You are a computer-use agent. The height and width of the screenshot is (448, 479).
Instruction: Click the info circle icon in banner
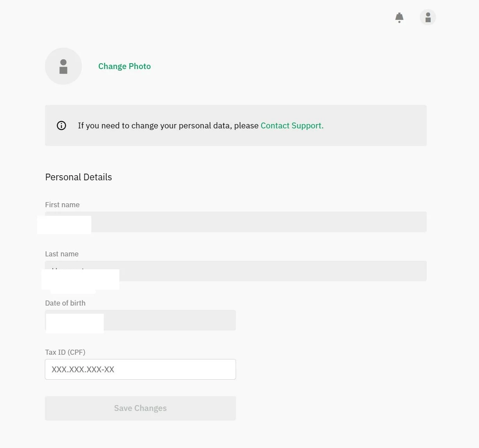[61, 126]
